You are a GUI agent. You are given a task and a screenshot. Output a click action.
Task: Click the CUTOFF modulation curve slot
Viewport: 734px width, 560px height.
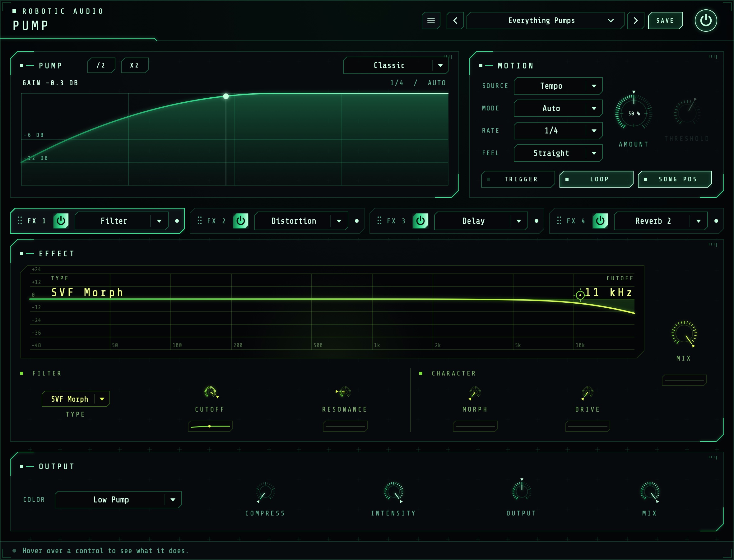coord(210,426)
